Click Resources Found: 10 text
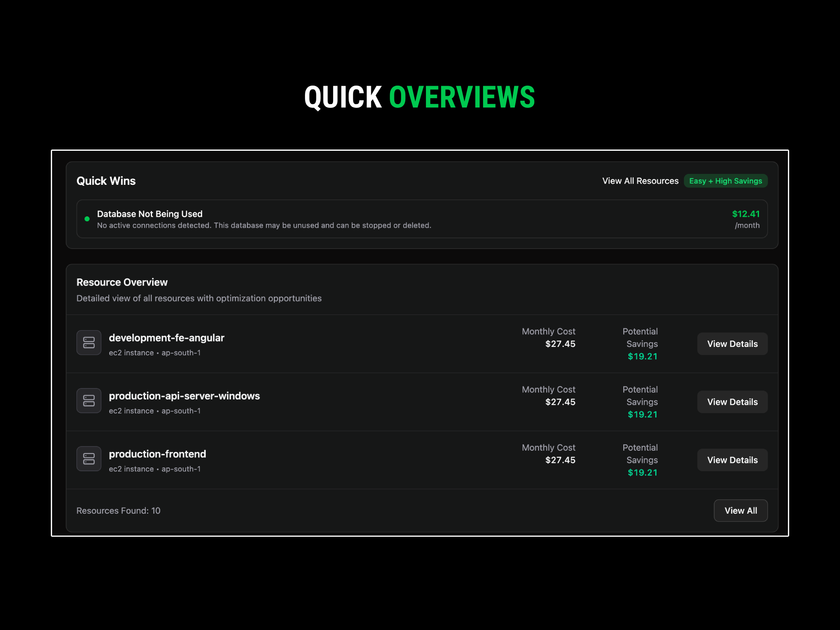840x630 pixels. 118,511
